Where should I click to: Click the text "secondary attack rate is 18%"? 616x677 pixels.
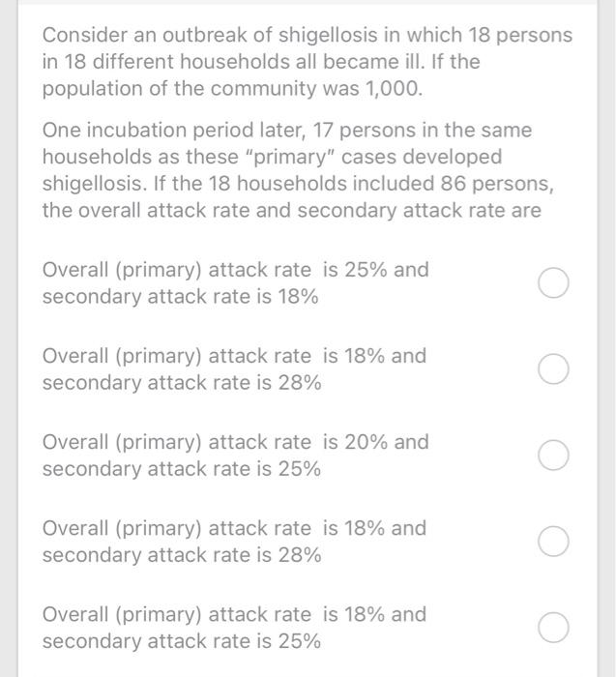click(x=181, y=297)
